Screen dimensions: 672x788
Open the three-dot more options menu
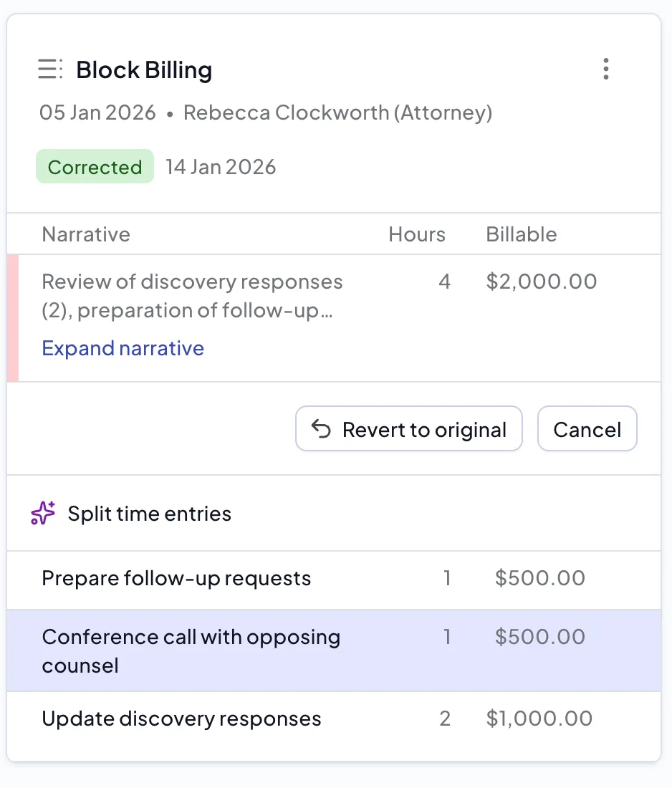[606, 69]
